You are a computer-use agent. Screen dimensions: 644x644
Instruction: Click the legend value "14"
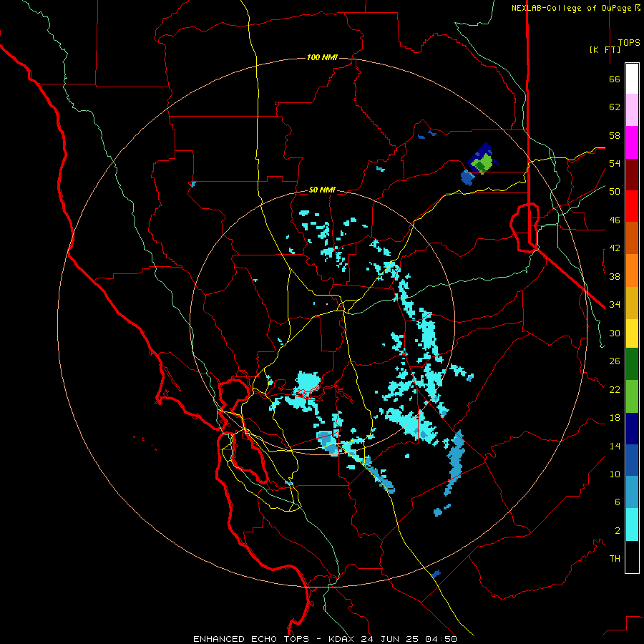[615, 446]
